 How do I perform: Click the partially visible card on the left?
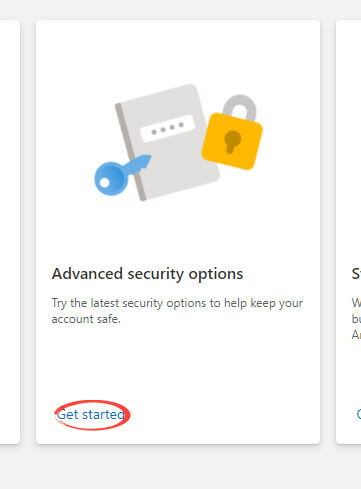(x=10, y=232)
